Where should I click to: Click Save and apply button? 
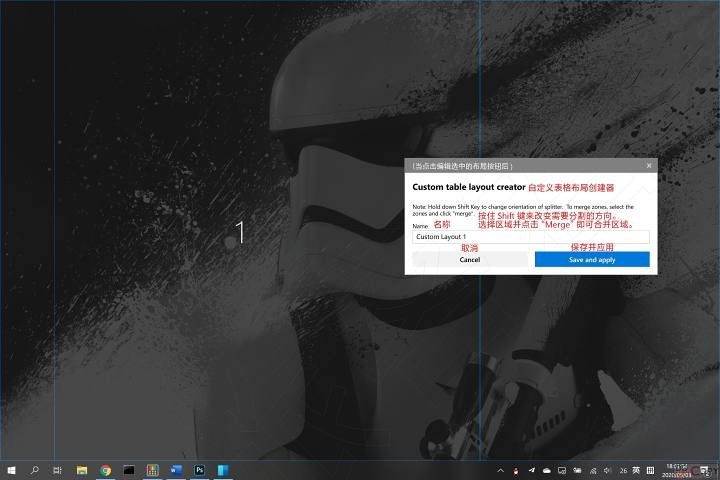point(592,260)
